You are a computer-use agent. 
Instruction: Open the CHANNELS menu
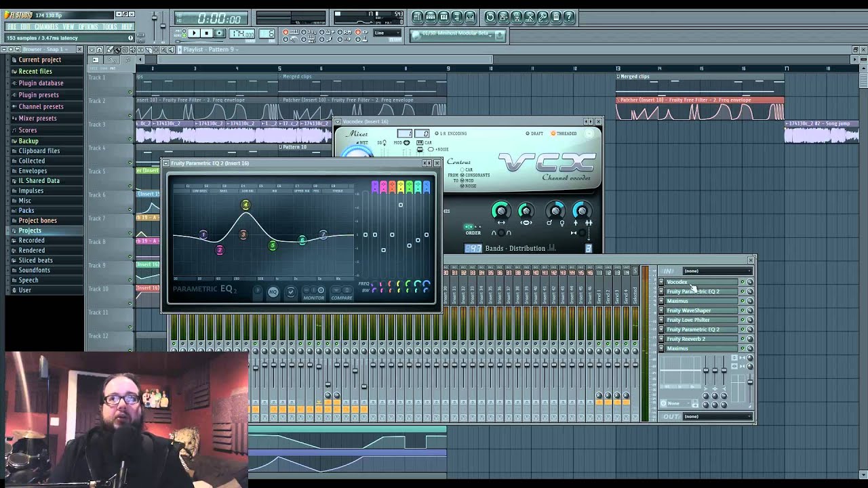pyautogui.click(x=46, y=27)
